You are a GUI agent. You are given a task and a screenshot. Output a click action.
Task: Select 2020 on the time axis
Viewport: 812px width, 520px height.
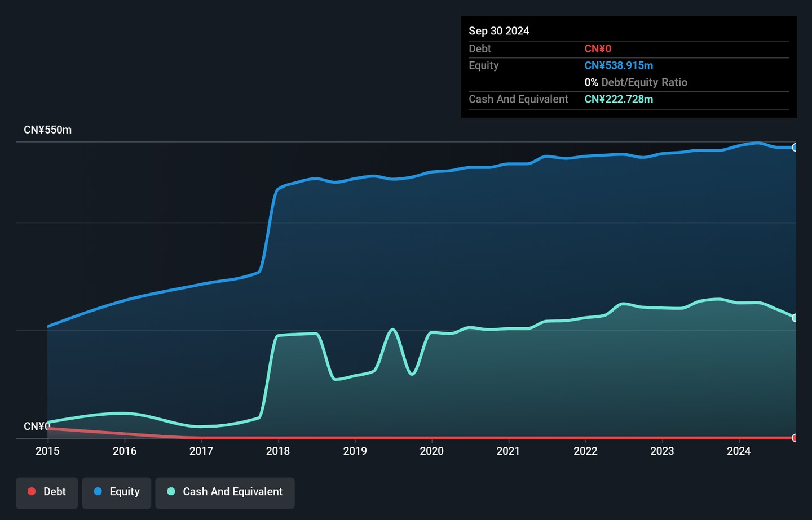point(431,451)
